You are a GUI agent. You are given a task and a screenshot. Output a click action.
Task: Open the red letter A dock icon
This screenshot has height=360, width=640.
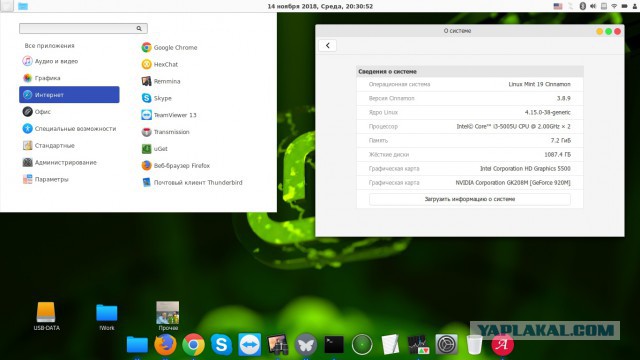pyautogui.click(x=502, y=344)
